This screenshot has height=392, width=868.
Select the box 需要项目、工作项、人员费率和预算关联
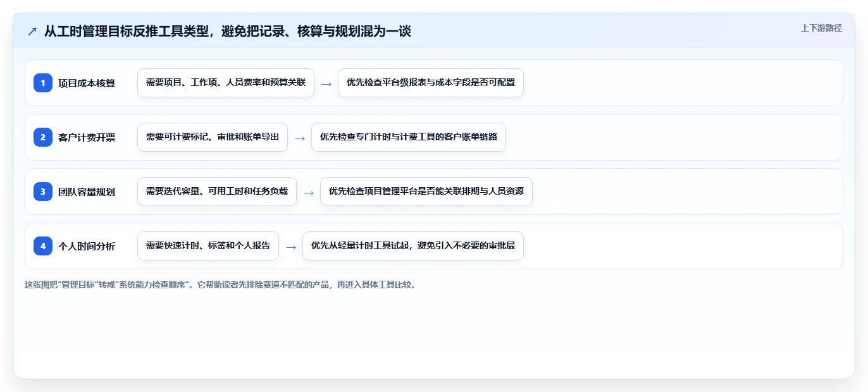click(226, 83)
